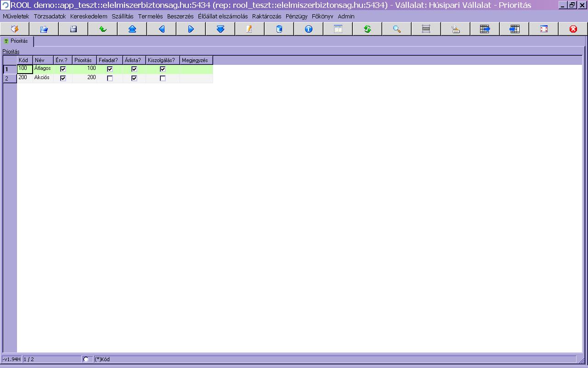Enable Kiszolgálás? checkbox for Akciós row
588x368 pixels.
163,78
